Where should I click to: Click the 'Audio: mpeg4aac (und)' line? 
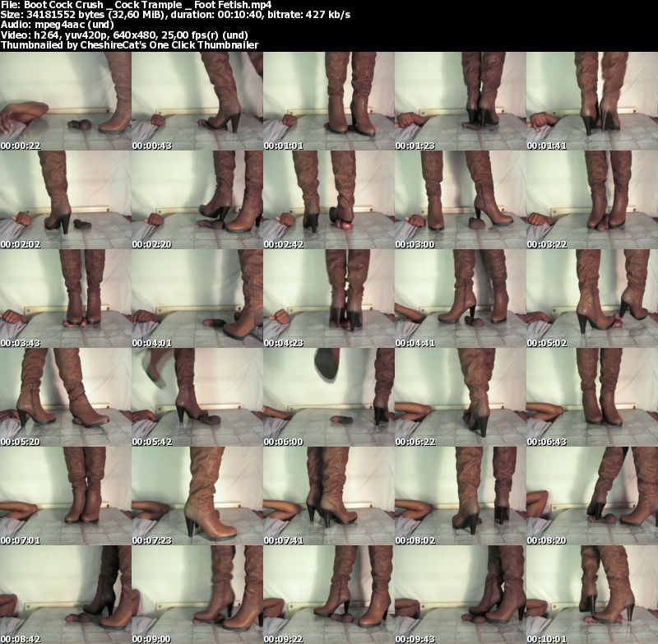58,25
